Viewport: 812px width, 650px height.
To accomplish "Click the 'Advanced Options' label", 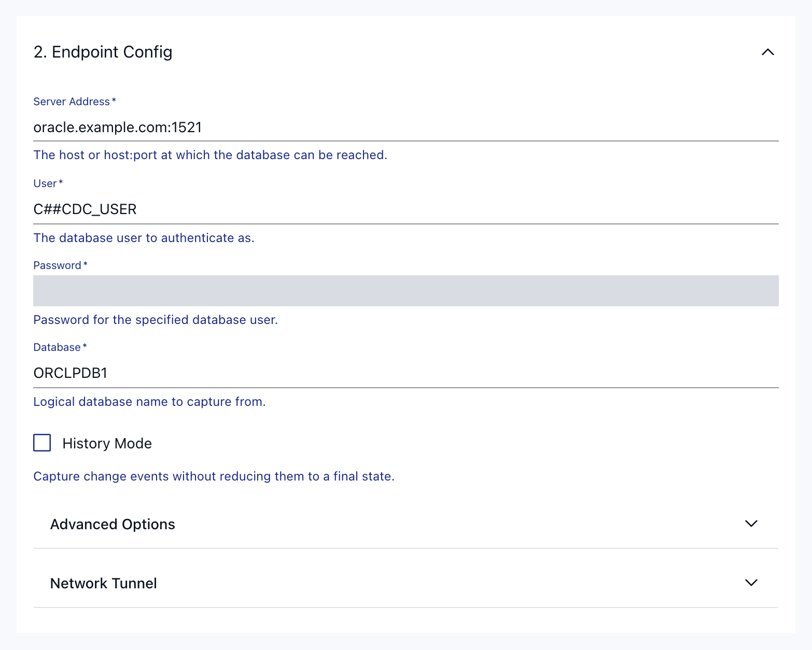I will [x=113, y=524].
